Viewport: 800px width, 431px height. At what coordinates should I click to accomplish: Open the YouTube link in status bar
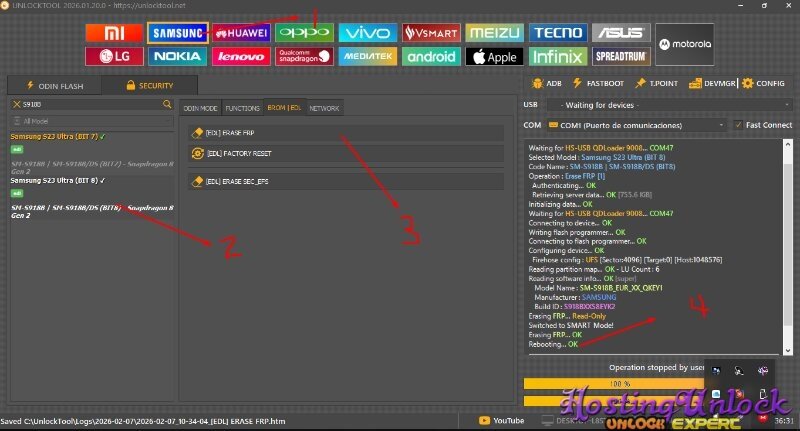pos(502,420)
